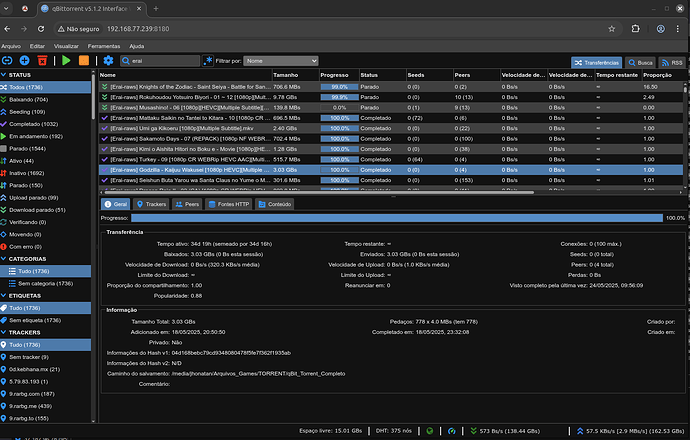Click the green start torrent play icon
This screenshot has height=440, width=690.
(66, 61)
